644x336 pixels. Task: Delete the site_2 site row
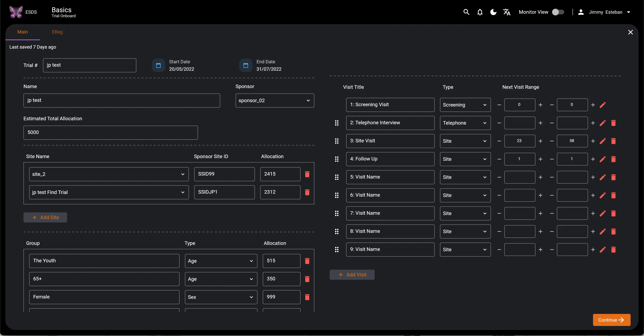[307, 174]
